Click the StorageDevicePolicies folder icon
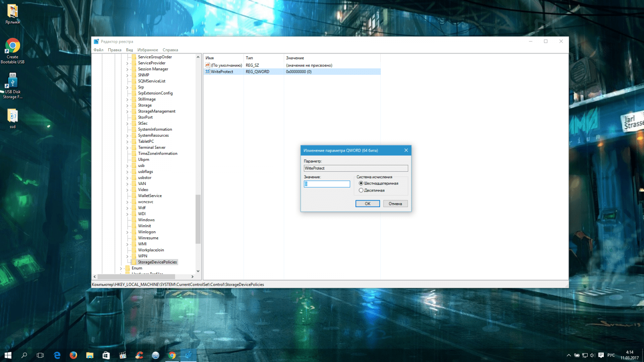 pos(134,262)
